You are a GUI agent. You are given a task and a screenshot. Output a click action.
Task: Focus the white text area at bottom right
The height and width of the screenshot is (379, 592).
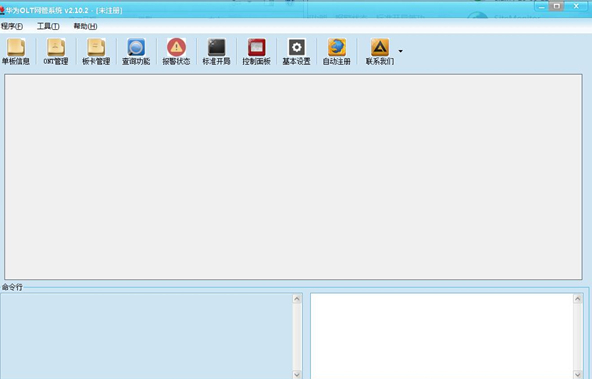click(x=442, y=336)
